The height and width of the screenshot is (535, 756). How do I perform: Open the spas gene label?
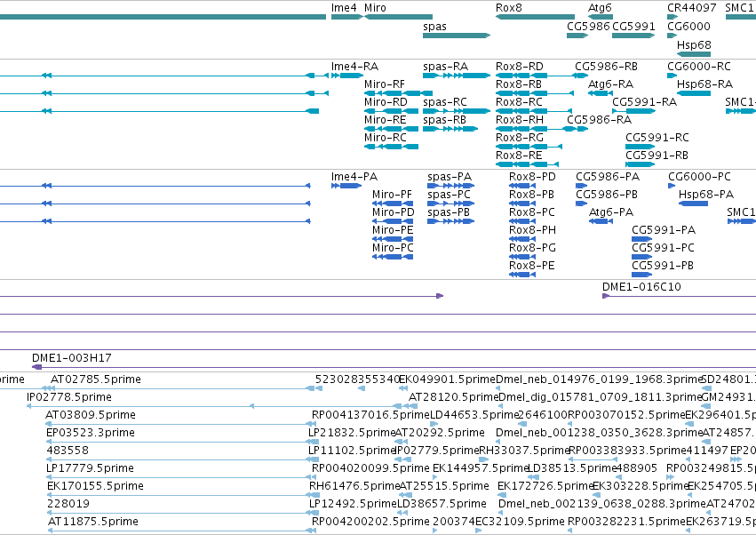click(434, 27)
